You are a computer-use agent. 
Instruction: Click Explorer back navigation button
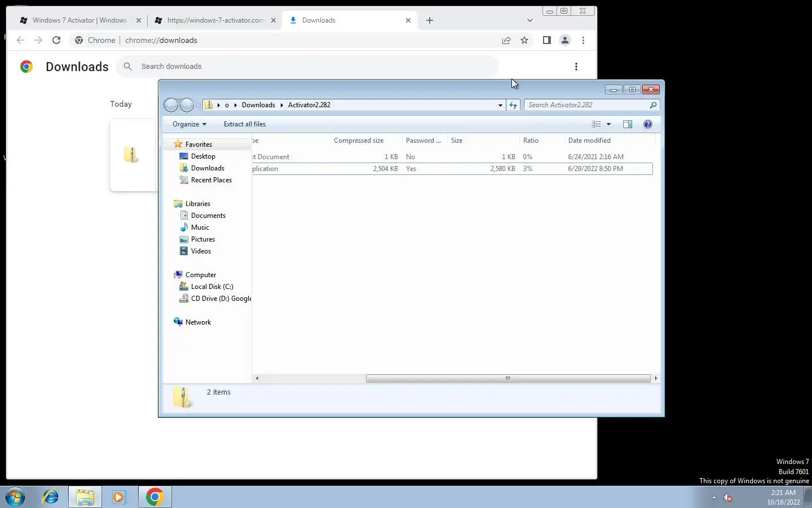click(x=171, y=105)
